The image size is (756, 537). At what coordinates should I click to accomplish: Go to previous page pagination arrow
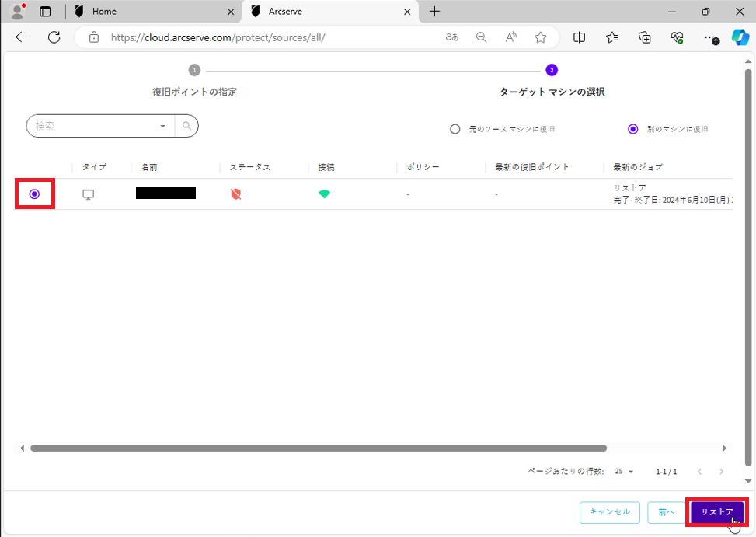click(699, 472)
